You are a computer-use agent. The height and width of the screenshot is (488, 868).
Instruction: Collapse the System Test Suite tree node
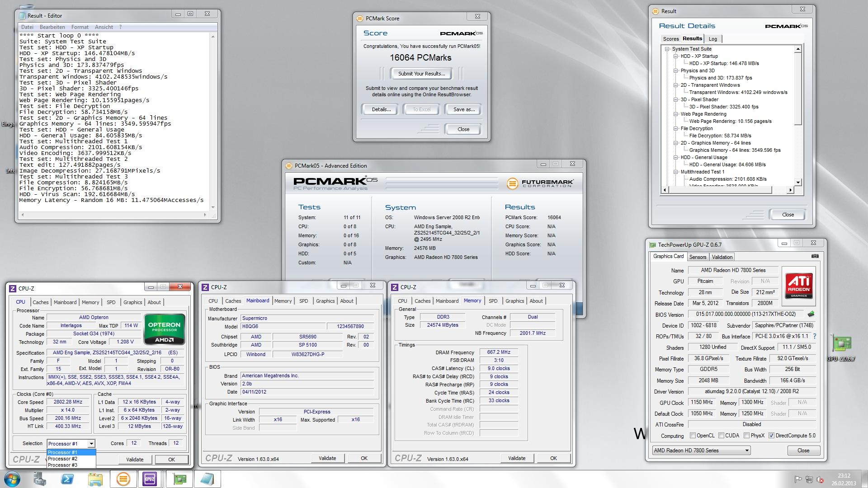coord(667,49)
